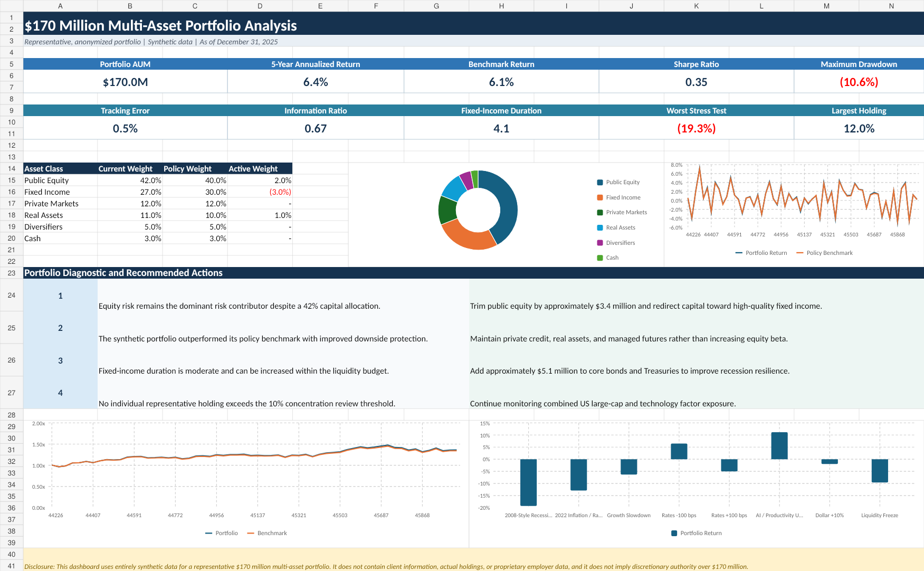Viewport: 924px width, 571px height.
Task: Click the 4.1 fixed-income duration value
Action: 501,128
